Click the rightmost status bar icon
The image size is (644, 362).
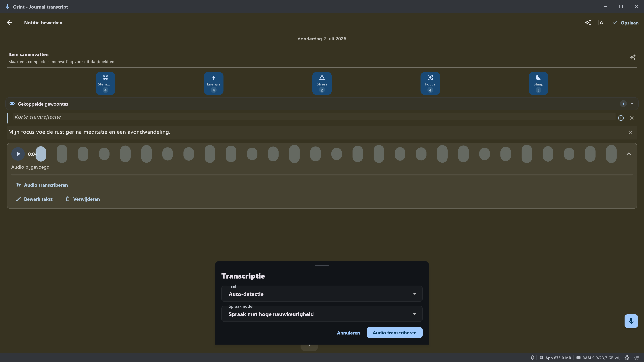[x=636, y=358]
